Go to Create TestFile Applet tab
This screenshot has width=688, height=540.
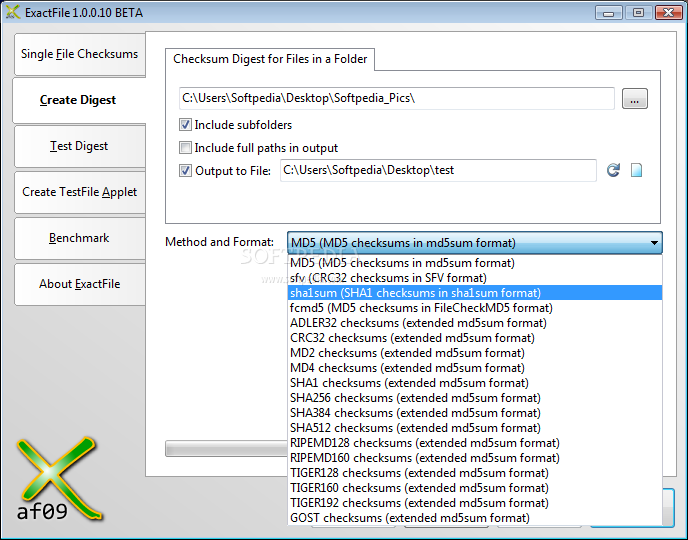point(79,192)
